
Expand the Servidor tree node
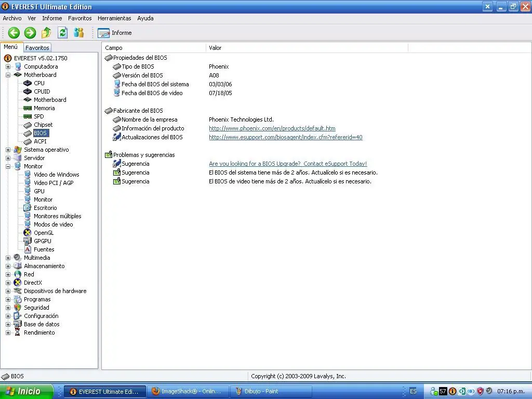(x=8, y=158)
